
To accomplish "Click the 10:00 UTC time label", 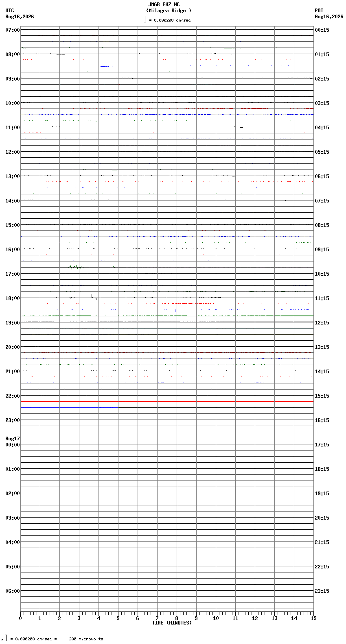I will tap(13, 103).
